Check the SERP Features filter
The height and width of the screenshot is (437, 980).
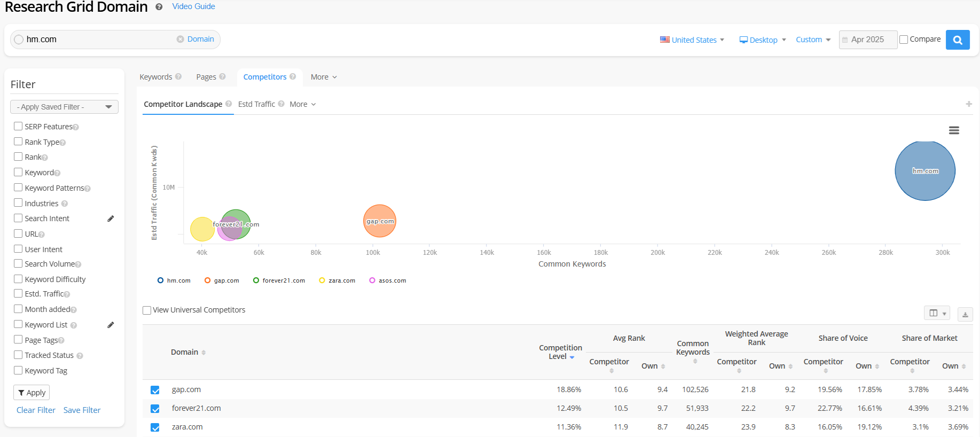18,127
